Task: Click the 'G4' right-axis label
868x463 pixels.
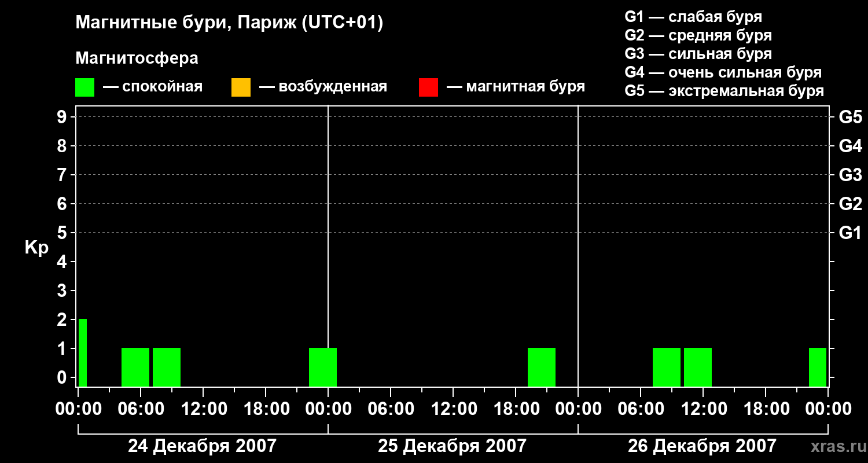Action: (x=851, y=146)
